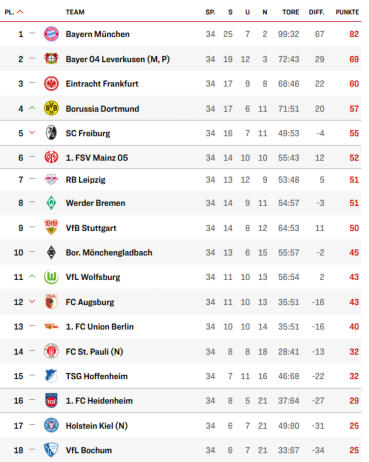369x462 pixels.
Task: Sort standings by PUNKTE column header
Action: [x=347, y=12]
